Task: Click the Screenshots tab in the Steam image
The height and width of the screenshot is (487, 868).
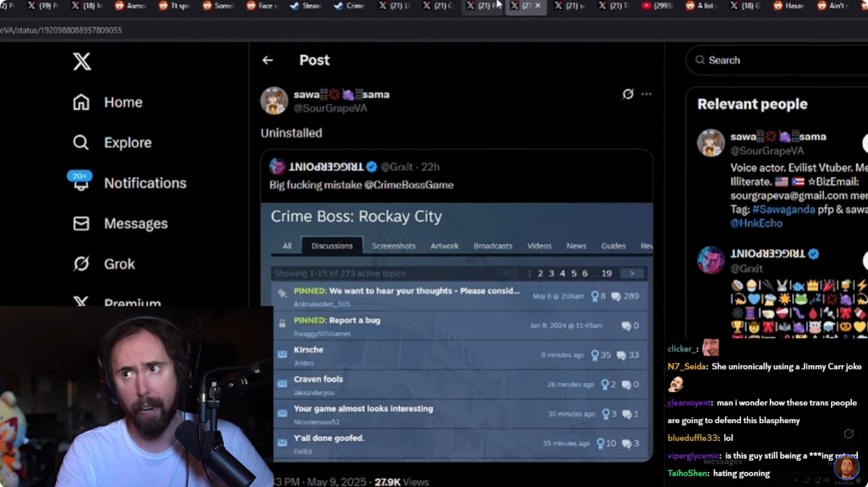Action: 393,246
